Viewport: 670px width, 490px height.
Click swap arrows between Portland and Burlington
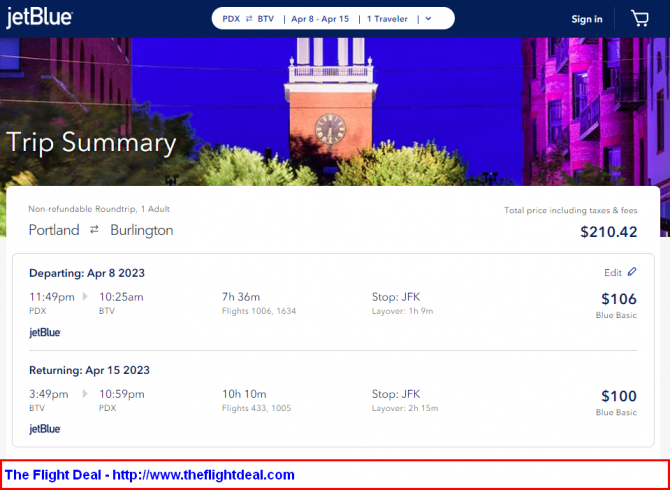(94, 230)
